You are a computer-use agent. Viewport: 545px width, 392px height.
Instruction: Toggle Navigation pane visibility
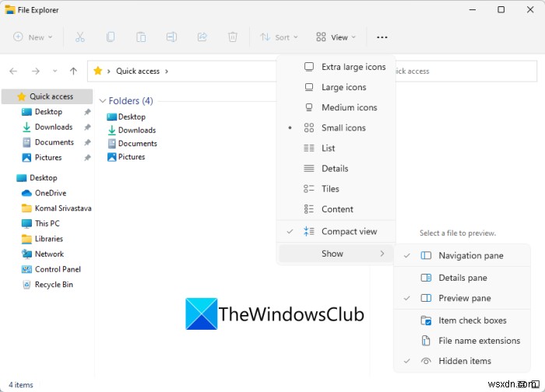point(462,256)
